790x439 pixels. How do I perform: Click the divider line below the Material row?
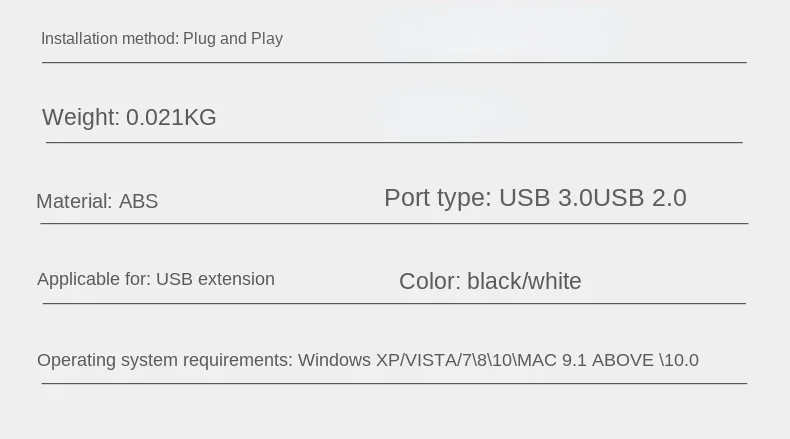click(x=394, y=223)
